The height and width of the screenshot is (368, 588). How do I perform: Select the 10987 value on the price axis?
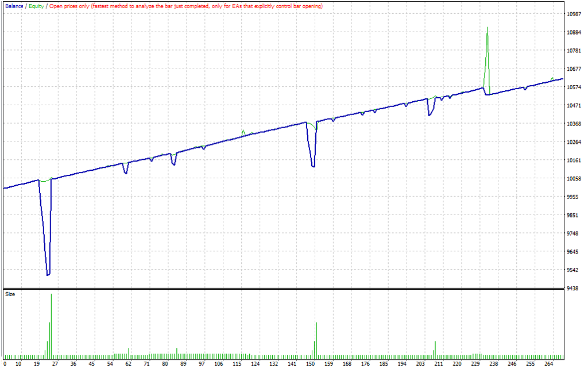pos(574,14)
